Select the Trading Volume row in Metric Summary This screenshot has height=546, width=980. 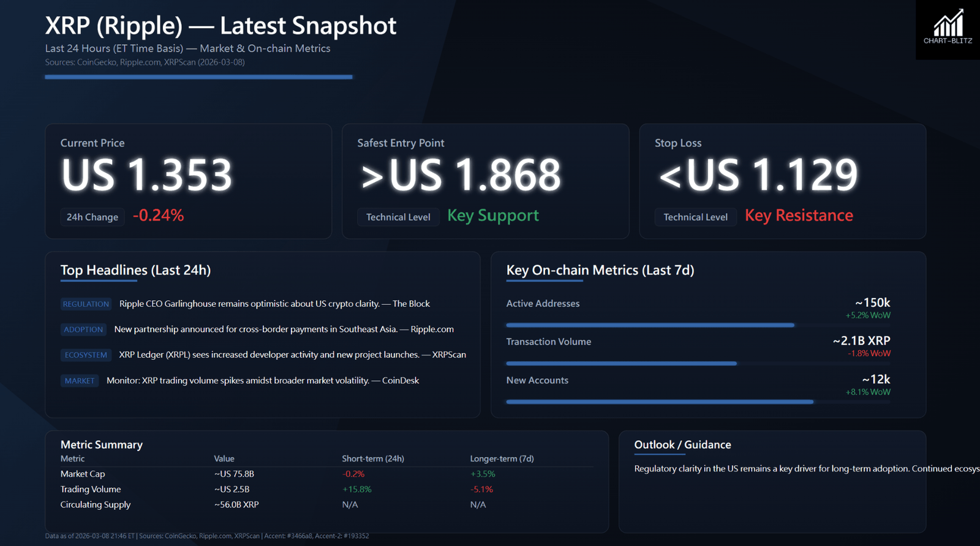[91, 489]
